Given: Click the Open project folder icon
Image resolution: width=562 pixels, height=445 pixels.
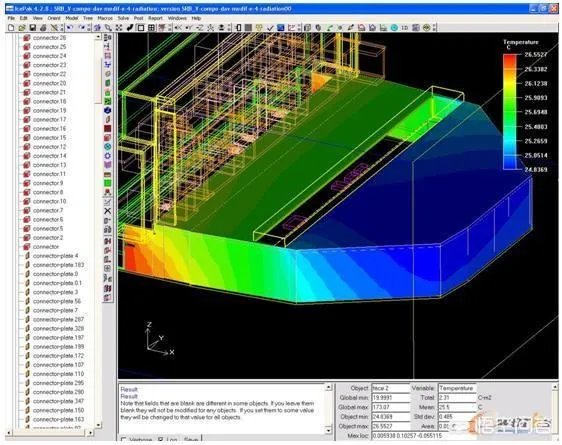Looking at the screenshot, I should point(22,28).
